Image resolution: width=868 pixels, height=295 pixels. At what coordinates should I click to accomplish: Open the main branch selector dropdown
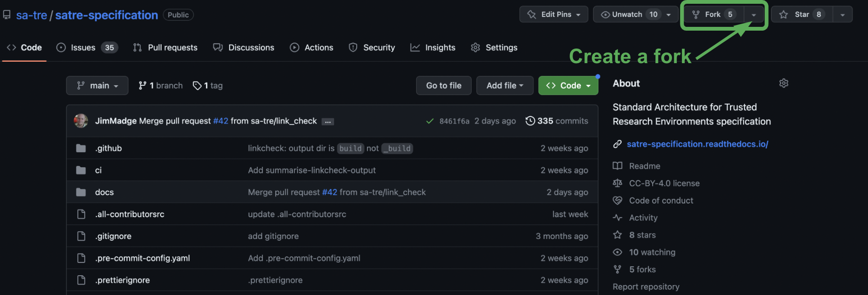pos(97,85)
